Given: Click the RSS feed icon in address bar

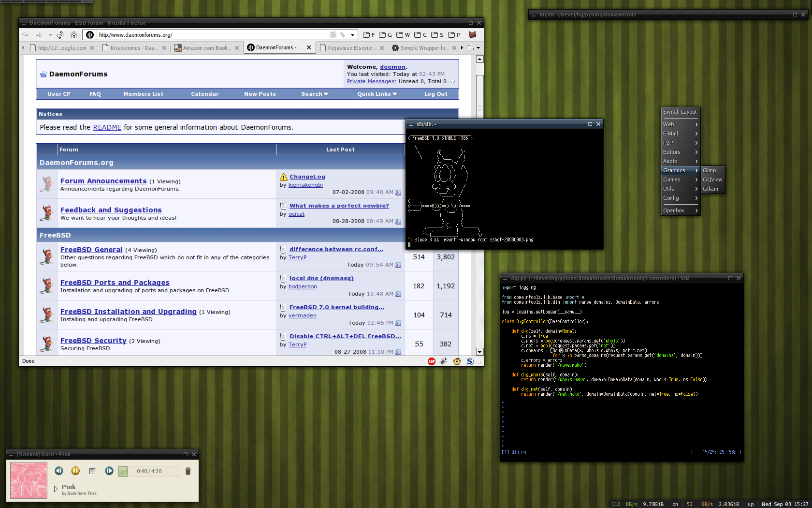Looking at the screenshot, I should tap(333, 35).
